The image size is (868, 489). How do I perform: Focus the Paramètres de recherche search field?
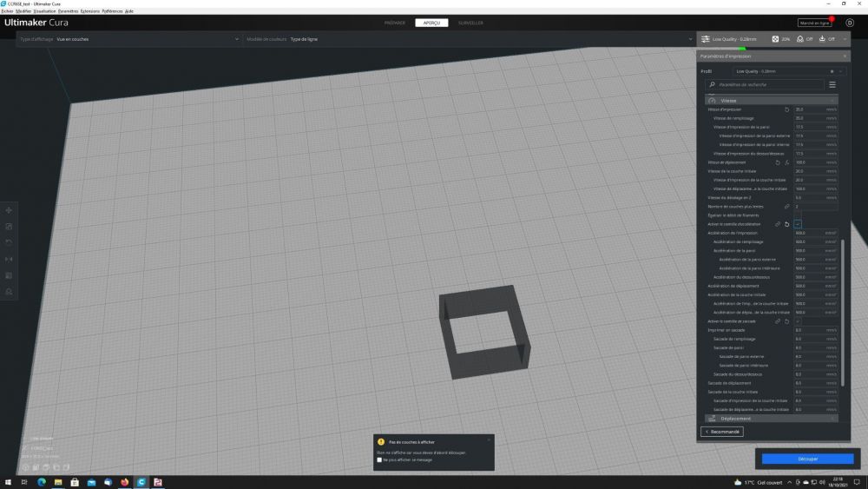point(765,85)
